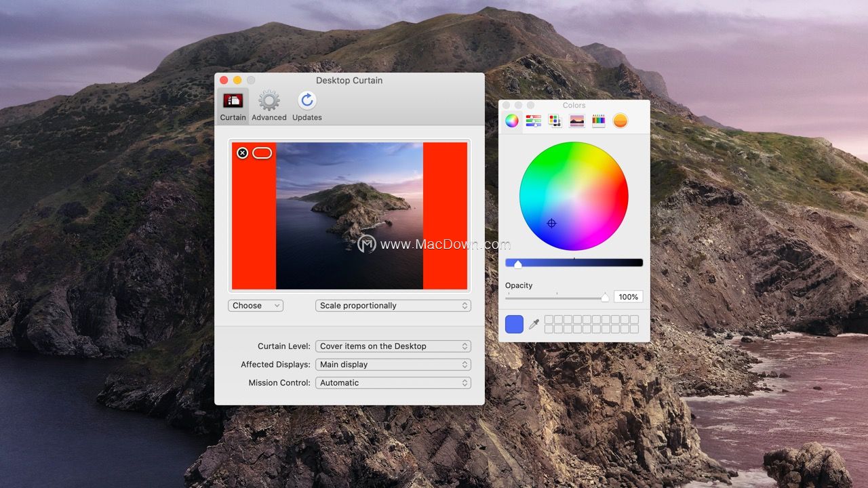
Task: Click the rounded rectangle shape icon
Action: (x=261, y=152)
